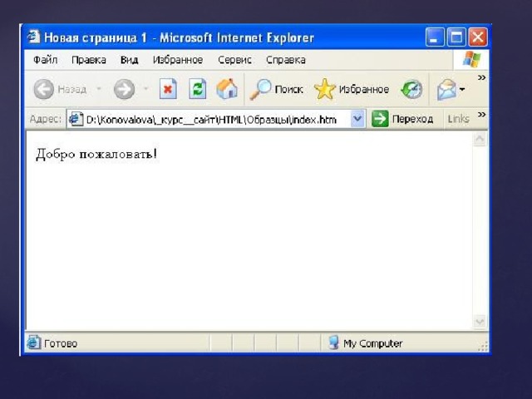
Task: Click the scrollbar down arrow
Action: (x=480, y=322)
